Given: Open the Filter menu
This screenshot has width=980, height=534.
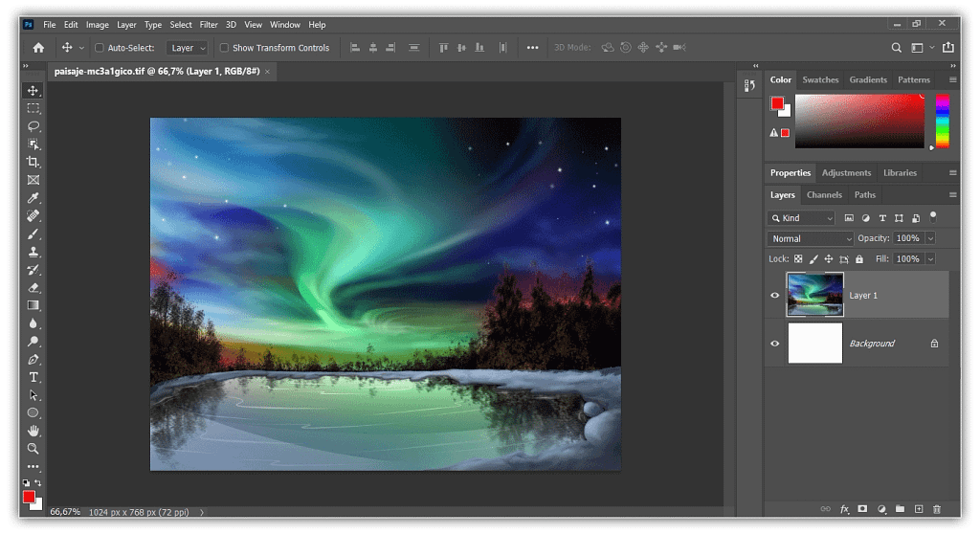Looking at the screenshot, I should [x=209, y=25].
